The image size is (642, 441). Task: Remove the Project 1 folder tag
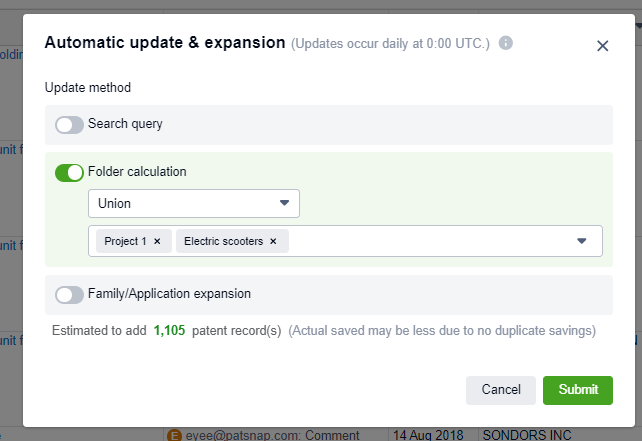point(157,241)
